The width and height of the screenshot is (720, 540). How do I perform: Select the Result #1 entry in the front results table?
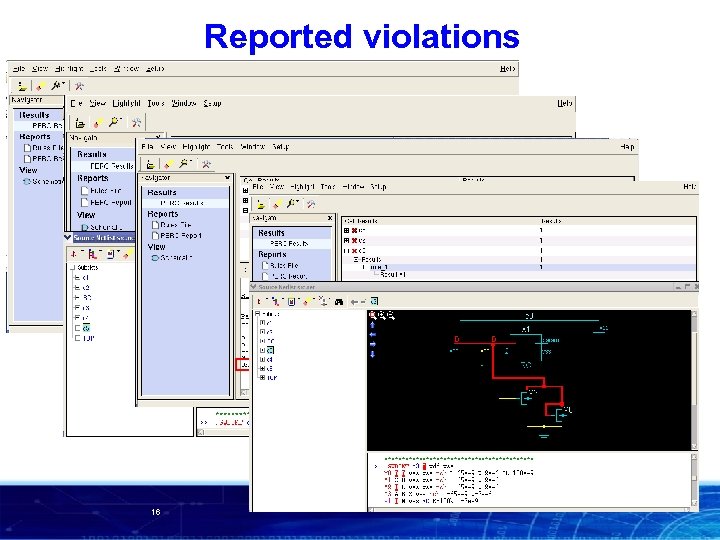pos(393,275)
